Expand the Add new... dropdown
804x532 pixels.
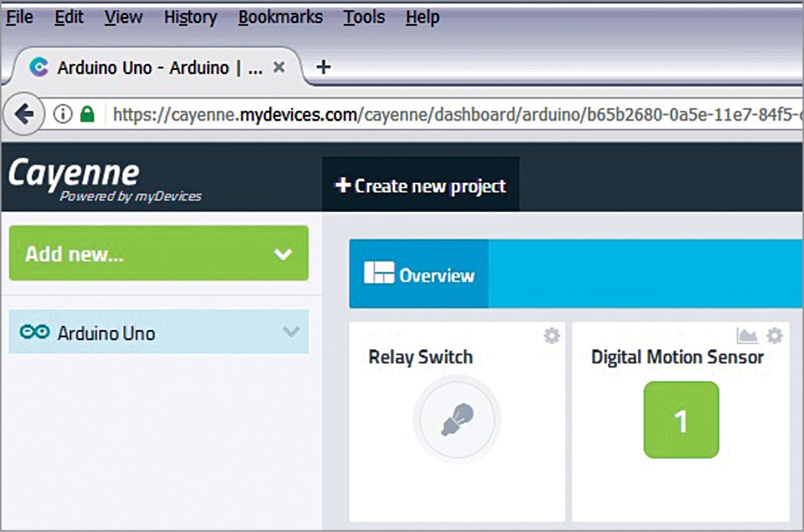(x=284, y=254)
